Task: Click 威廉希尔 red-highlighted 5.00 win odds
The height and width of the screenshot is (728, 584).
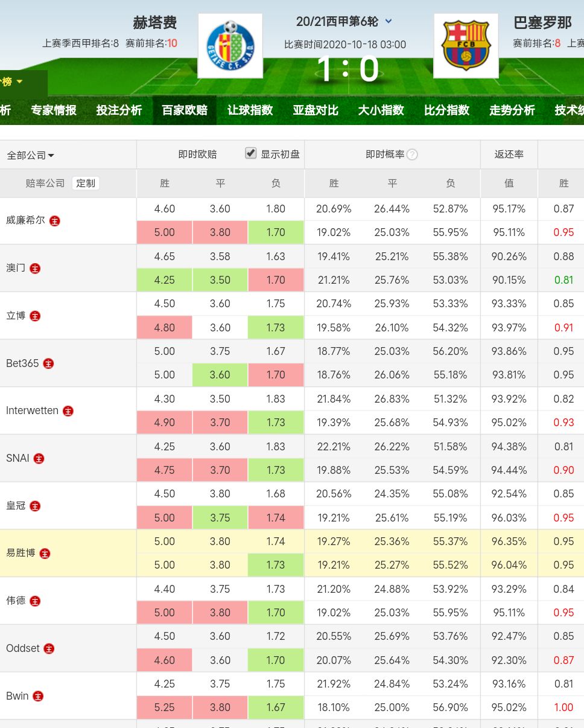Action: pos(165,232)
